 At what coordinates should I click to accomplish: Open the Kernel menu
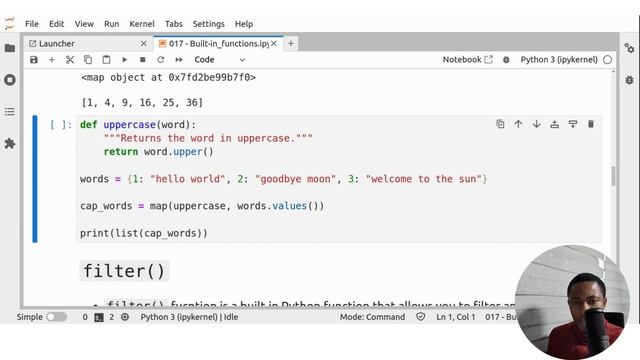point(142,24)
